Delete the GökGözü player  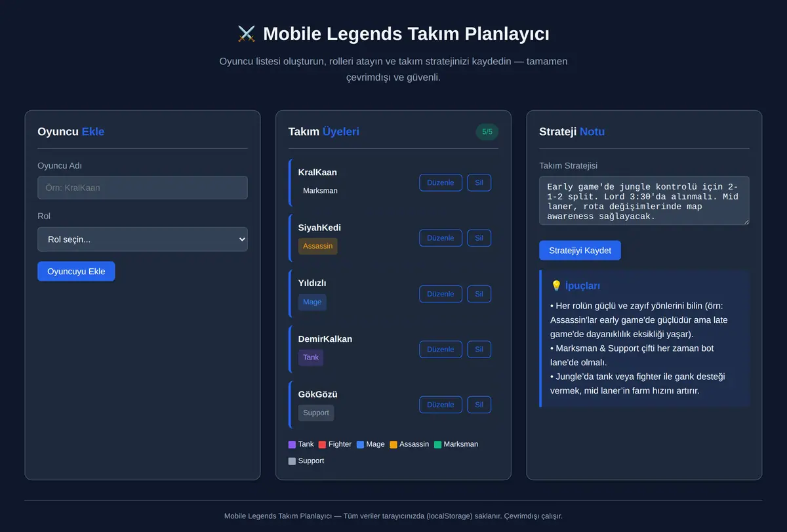(x=479, y=405)
